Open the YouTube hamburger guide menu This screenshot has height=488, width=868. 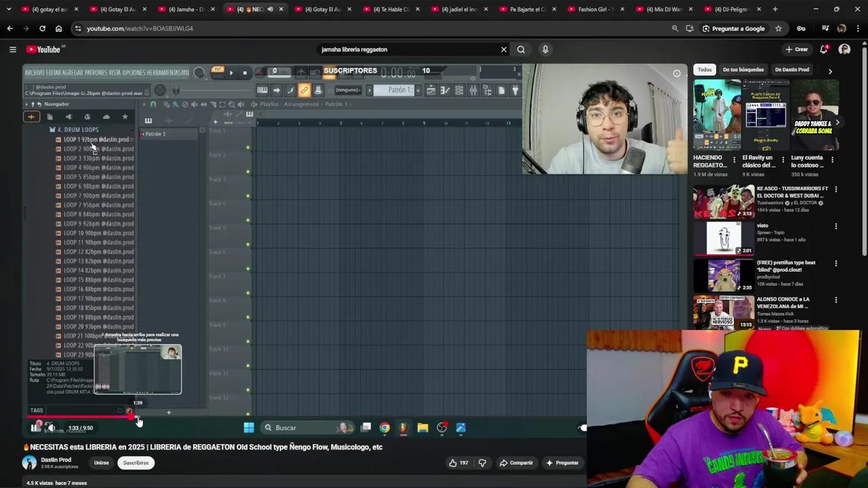12,49
